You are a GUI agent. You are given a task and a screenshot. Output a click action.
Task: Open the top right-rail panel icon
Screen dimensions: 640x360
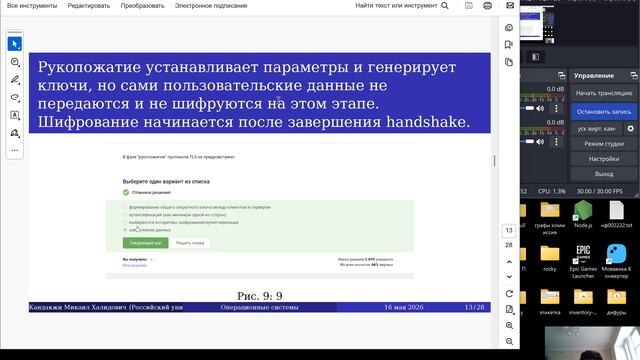coord(509,27)
